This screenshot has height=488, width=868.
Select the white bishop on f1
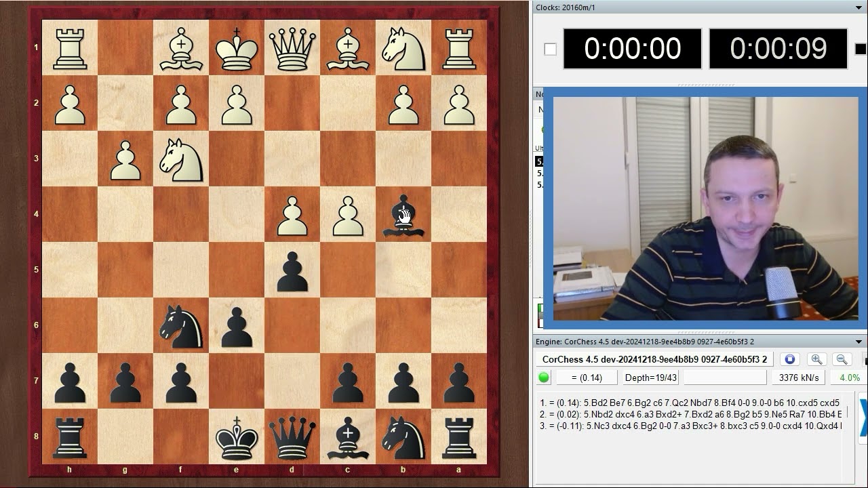pyautogui.click(x=181, y=48)
